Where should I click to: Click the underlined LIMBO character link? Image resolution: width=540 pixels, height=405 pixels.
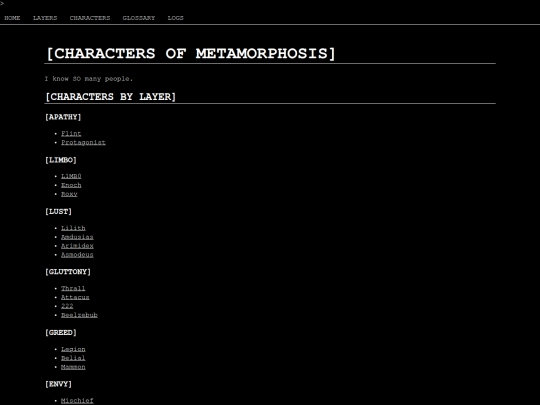point(71,176)
